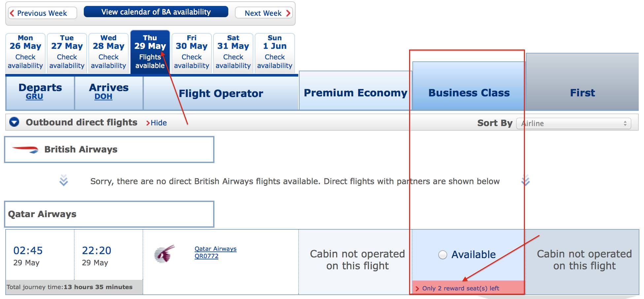Viewport: 644px width, 299px height.
Task: Hide the outbound direct flights list
Action: 156,123
